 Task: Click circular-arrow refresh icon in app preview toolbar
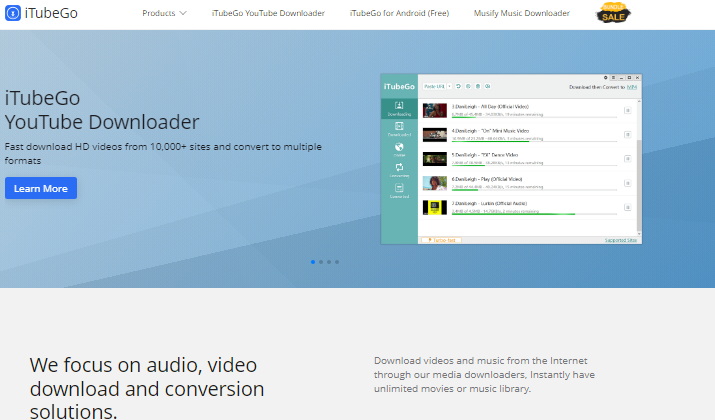coord(458,86)
